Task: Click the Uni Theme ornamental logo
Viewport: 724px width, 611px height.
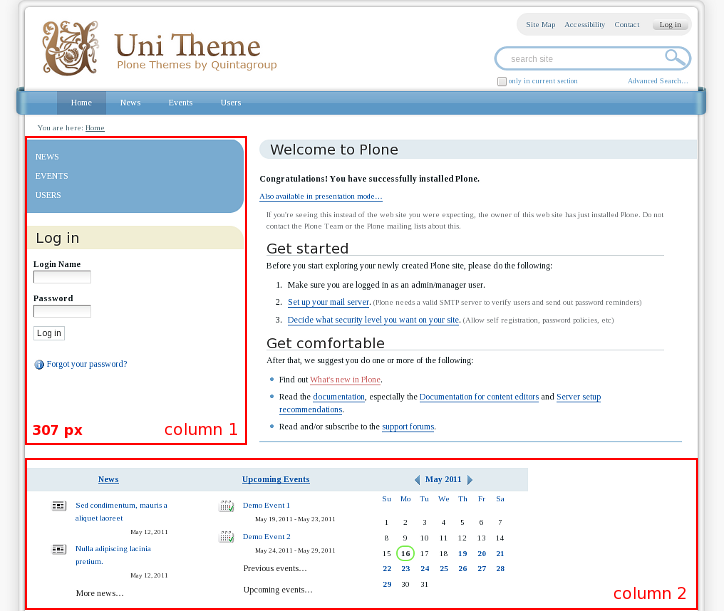Action: point(71,48)
